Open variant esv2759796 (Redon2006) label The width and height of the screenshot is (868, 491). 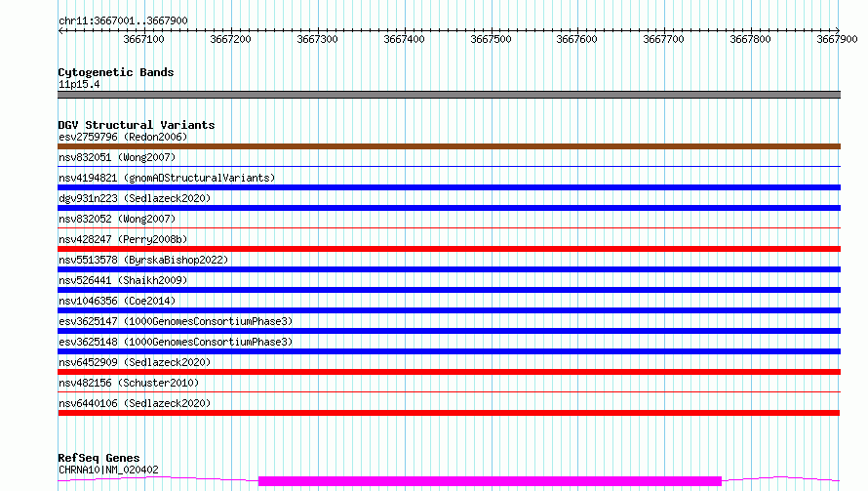tap(123, 137)
